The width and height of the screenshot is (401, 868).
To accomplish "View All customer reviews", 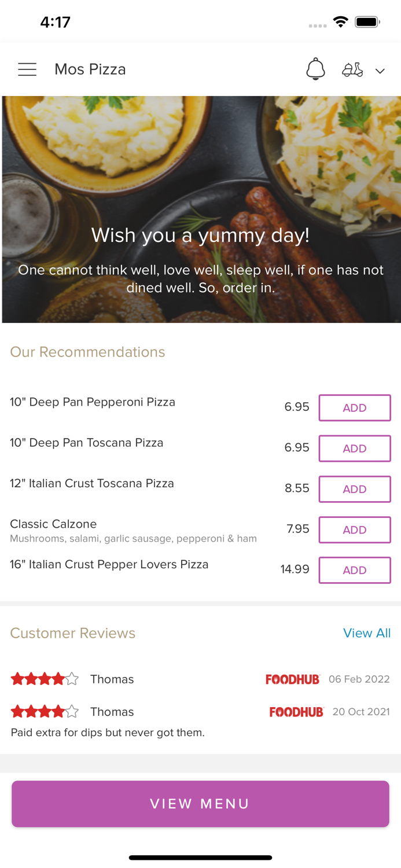I will [367, 633].
